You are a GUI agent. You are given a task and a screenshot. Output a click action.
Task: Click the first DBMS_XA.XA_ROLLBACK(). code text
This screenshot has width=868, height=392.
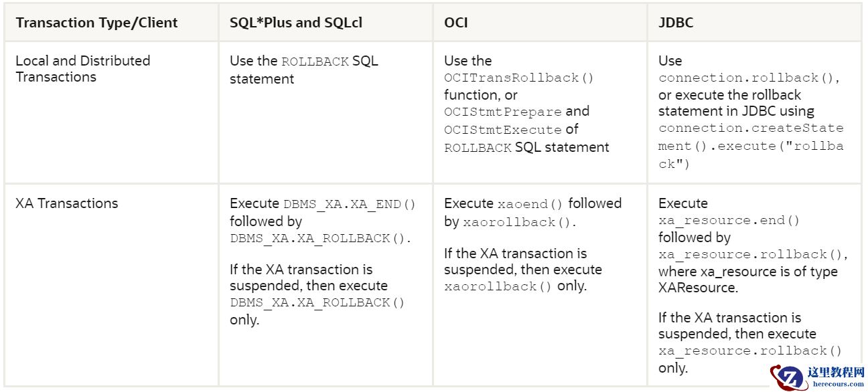[x=320, y=239]
